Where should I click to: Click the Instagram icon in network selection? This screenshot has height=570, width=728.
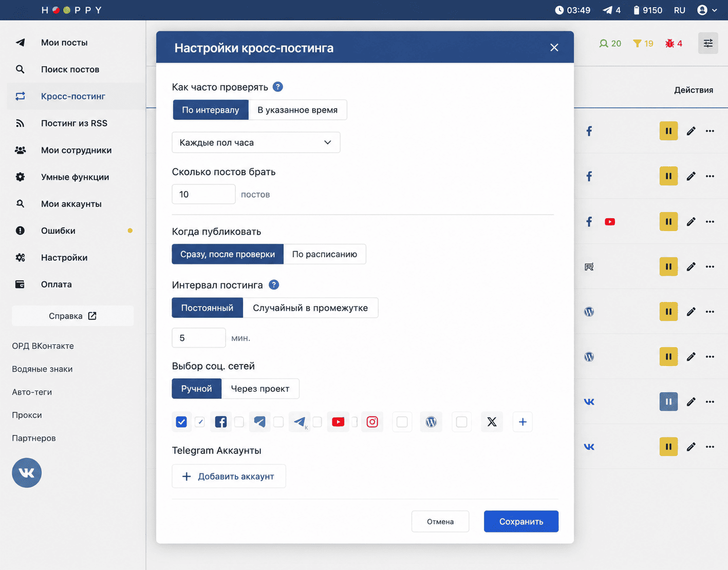click(x=372, y=422)
